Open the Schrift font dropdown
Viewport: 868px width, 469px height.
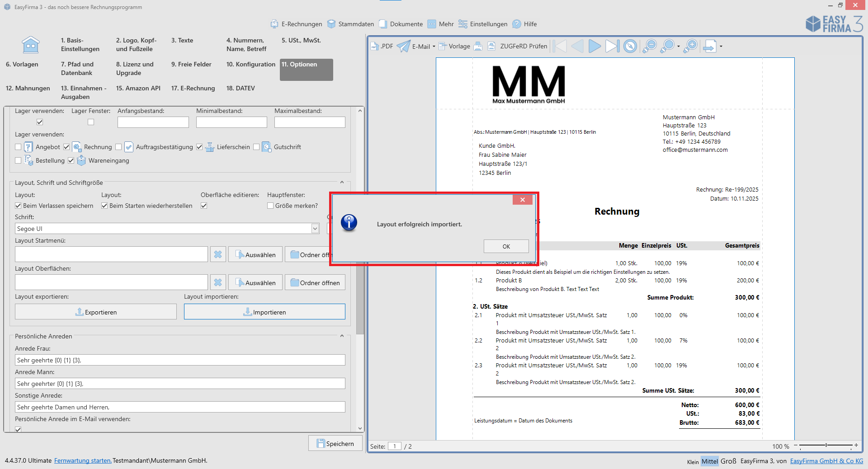(x=315, y=229)
